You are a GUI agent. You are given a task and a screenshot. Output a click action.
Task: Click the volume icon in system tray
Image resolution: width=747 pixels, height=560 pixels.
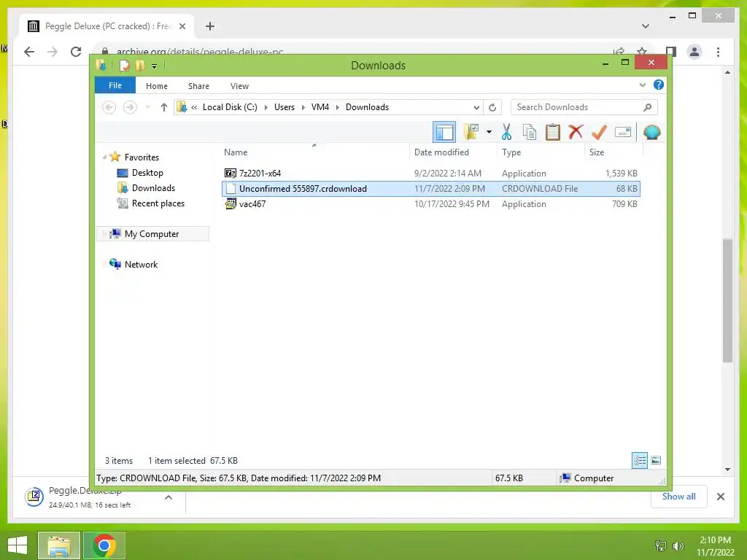click(x=678, y=545)
